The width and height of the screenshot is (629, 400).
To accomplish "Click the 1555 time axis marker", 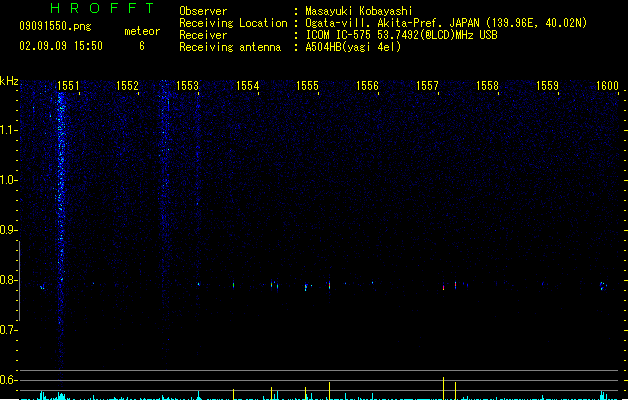I will [307, 86].
